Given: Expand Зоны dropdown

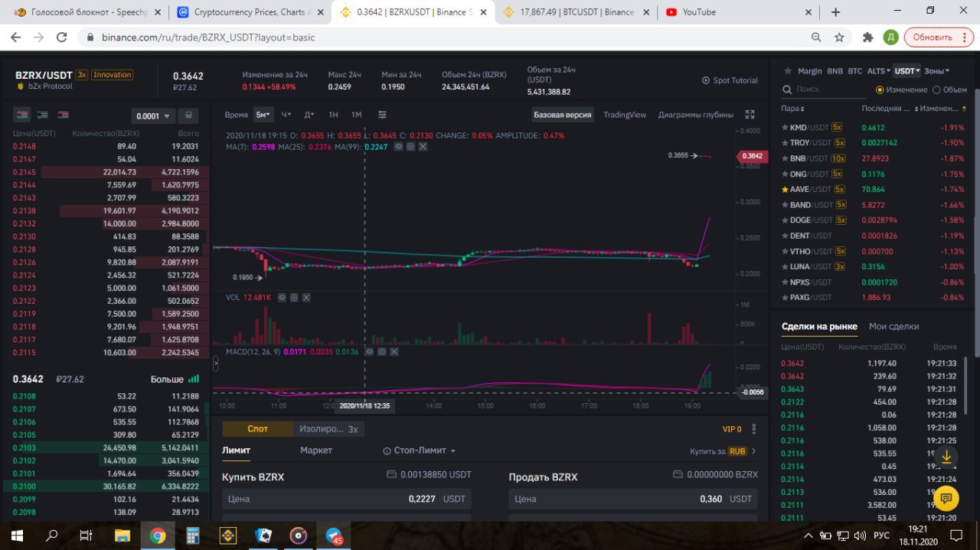Looking at the screenshot, I should (x=936, y=70).
